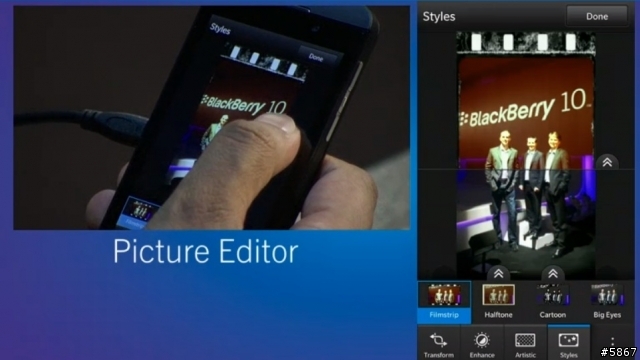Tap the double chevron at photo's right edge

(x=607, y=162)
